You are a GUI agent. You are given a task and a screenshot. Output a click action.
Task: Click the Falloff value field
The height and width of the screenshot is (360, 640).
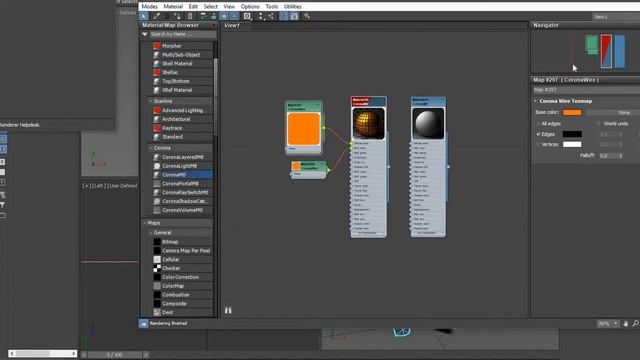(608, 156)
